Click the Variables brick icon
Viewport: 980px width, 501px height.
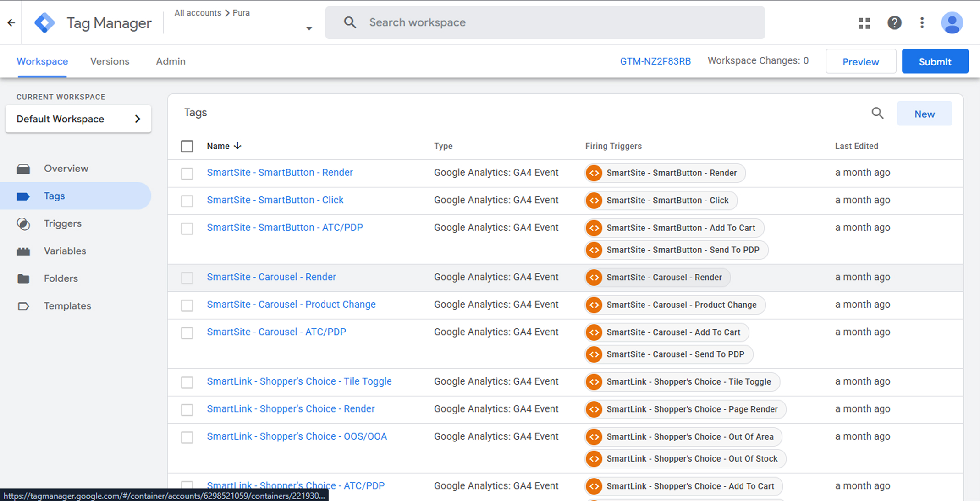[x=23, y=251]
